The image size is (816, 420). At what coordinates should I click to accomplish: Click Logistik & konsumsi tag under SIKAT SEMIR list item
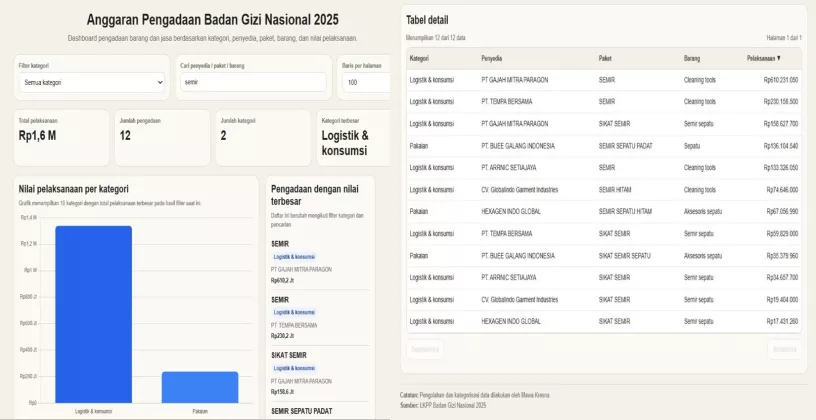coord(294,368)
